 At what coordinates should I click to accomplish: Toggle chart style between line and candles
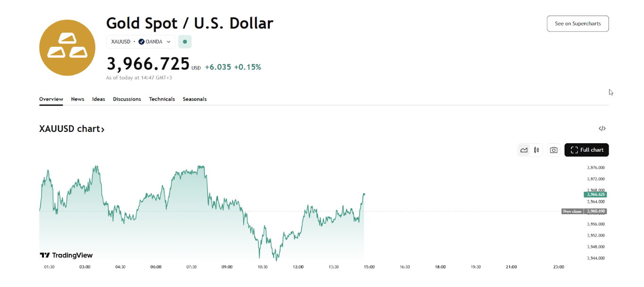click(x=537, y=150)
